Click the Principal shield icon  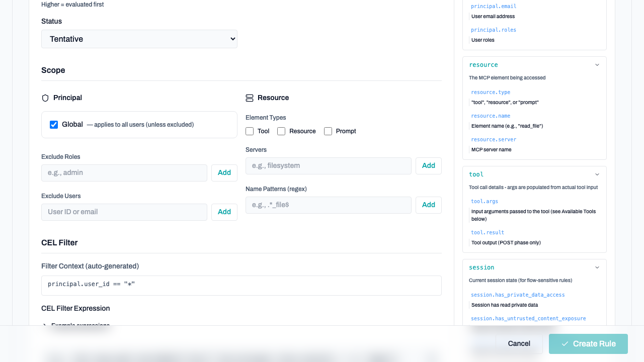(45, 98)
